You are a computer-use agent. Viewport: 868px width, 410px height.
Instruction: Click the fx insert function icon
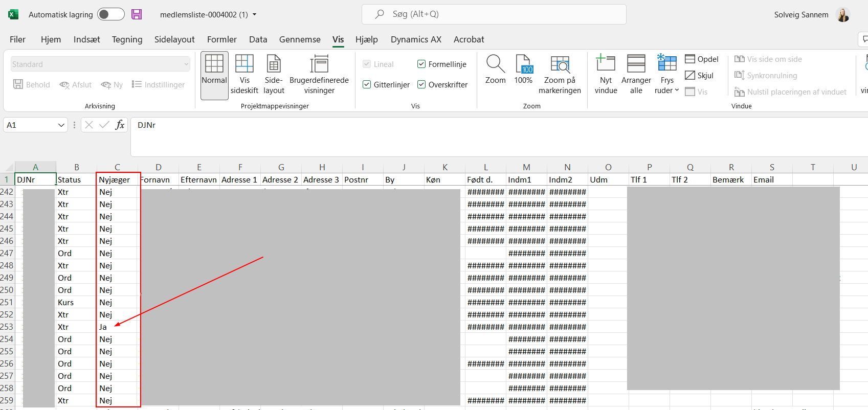(120, 125)
